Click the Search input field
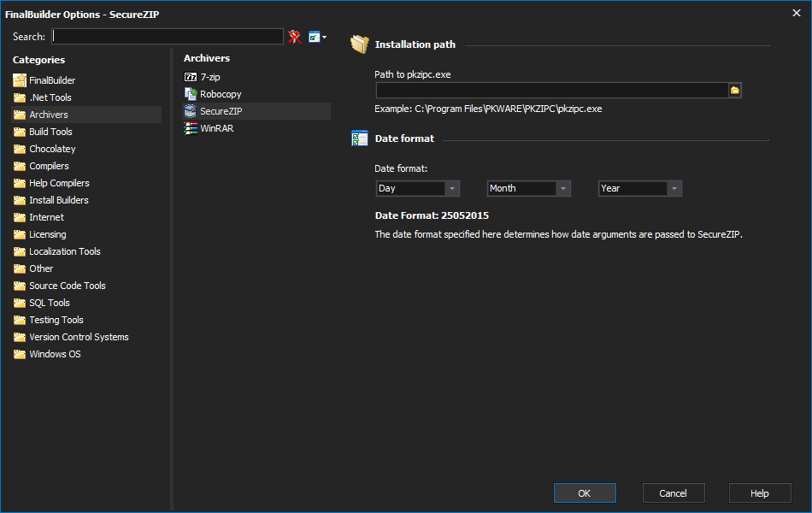 [168, 36]
